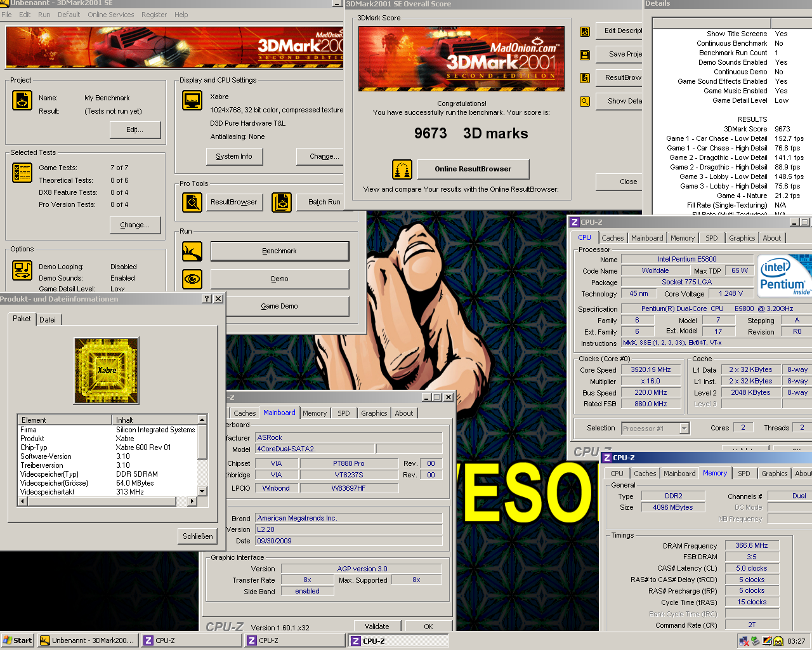Click the DRAM Frequency 366.6 MHz value
Screen dimensions: 812x650
(x=752, y=545)
